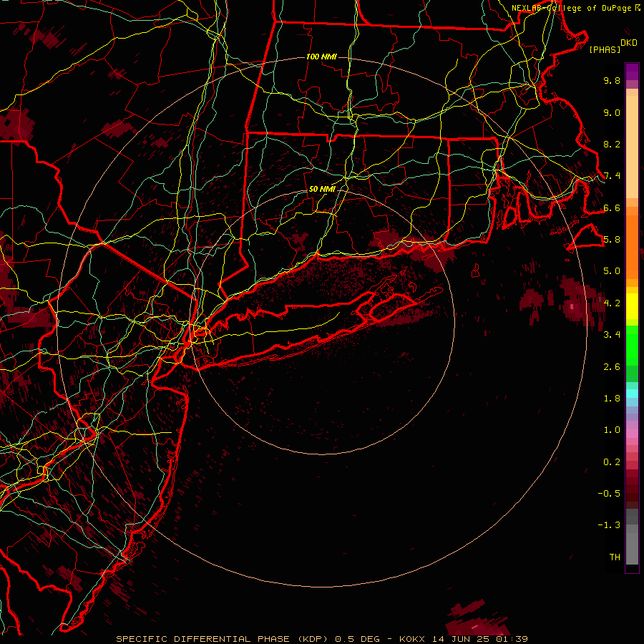Click the "14 JUN 25 01:39" timestamp
Viewport: 644px width, 644px height.
coord(479,639)
